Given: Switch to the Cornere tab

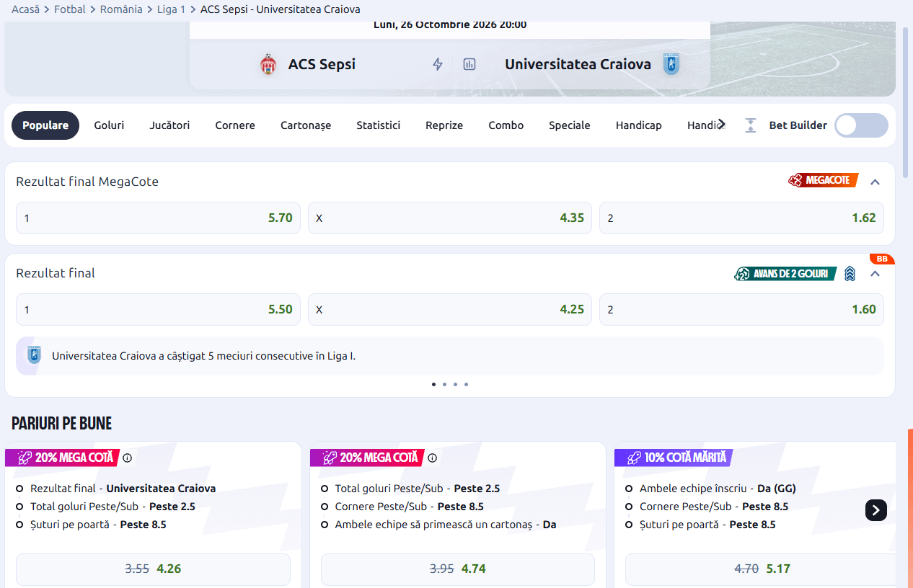Looking at the screenshot, I should 235,125.
